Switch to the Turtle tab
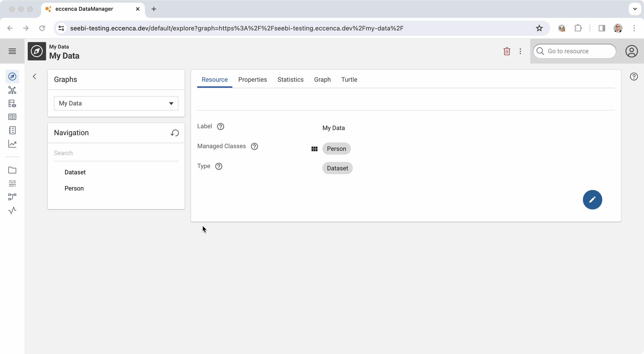Image resolution: width=644 pixels, height=354 pixels. click(x=349, y=80)
